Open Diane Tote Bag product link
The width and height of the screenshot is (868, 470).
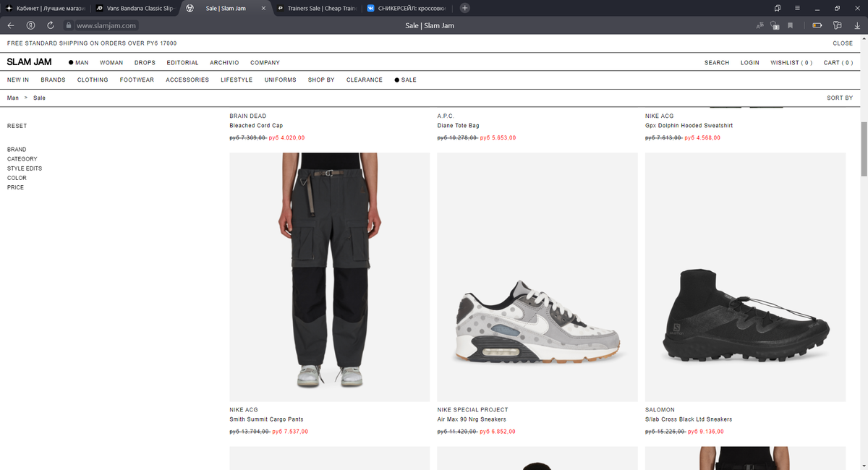pos(459,126)
